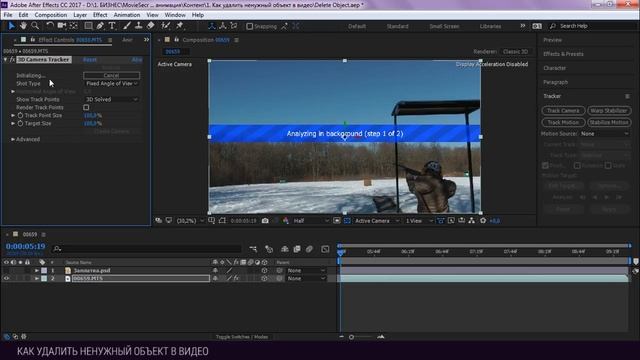The image size is (640, 360).
Task: Open 1 View layout dropdown
Action: pos(419,221)
